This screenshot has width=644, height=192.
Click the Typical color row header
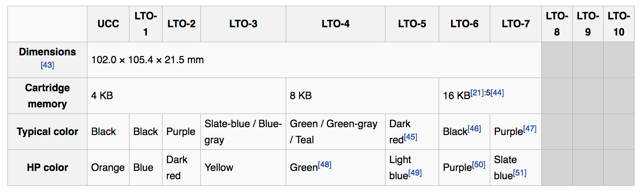[47, 132]
